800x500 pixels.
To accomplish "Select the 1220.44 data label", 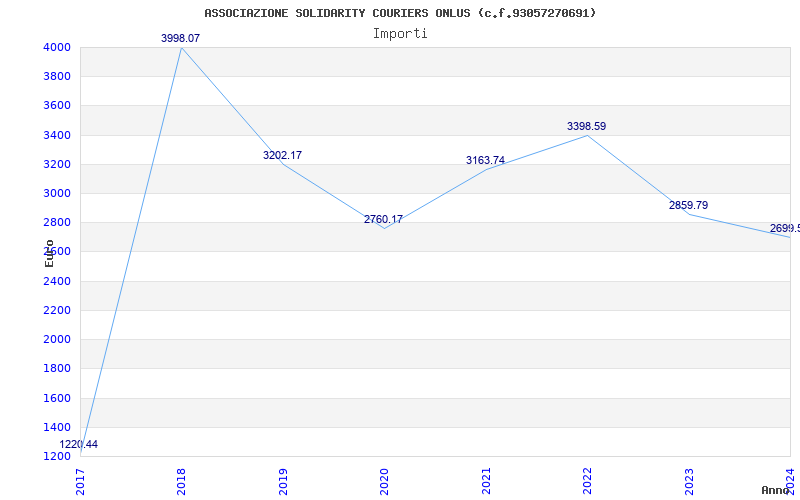I will click(x=79, y=444).
